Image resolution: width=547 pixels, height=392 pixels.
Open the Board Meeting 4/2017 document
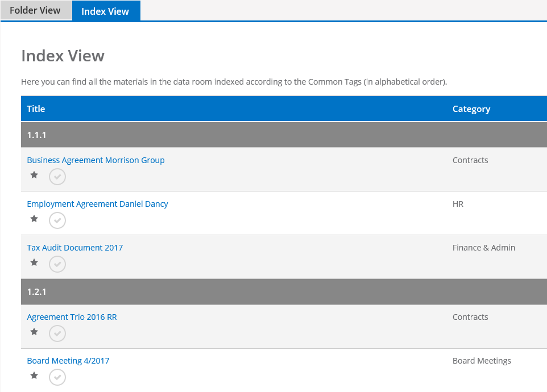tap(68, 360)
